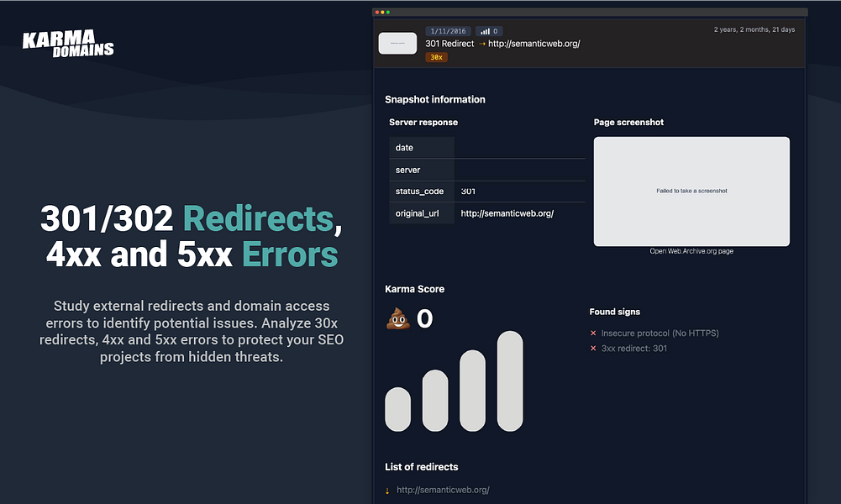Screen dimensions: 841x504
Task: Open the Web.Archive.org page link
Action: (x=691, y=251)
